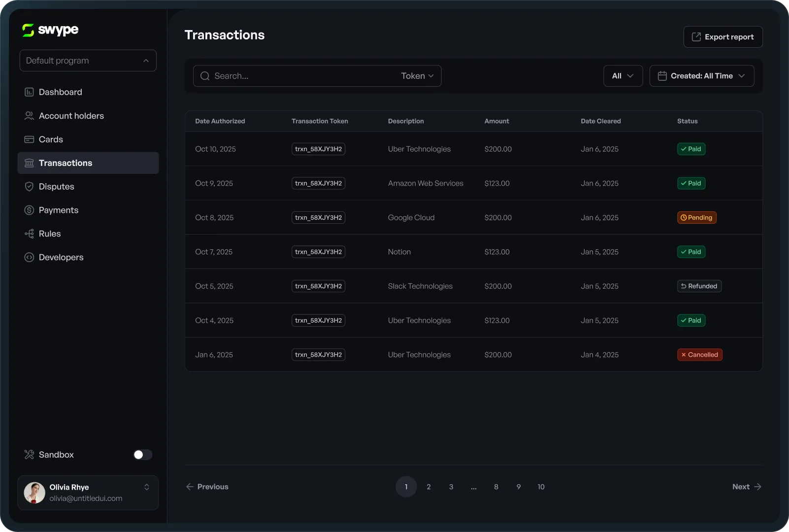Click the Description column header
The width and height of the screenshot is (789, 532).
[x=406, y=121]
